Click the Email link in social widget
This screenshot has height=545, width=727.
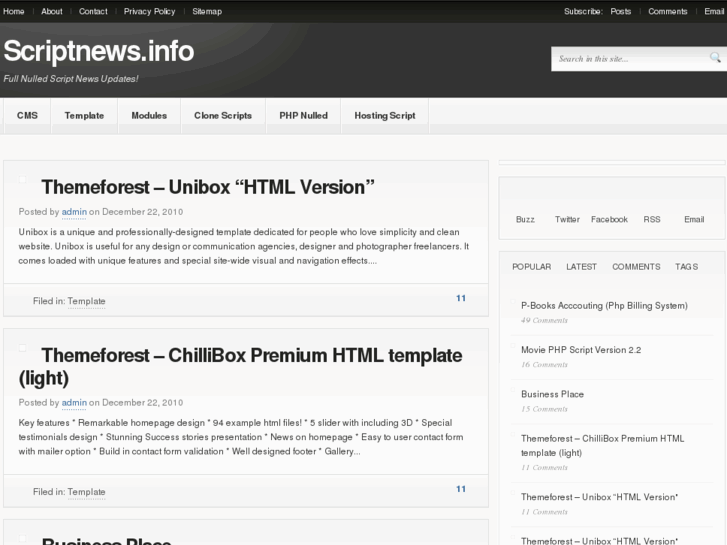[694, 219]
